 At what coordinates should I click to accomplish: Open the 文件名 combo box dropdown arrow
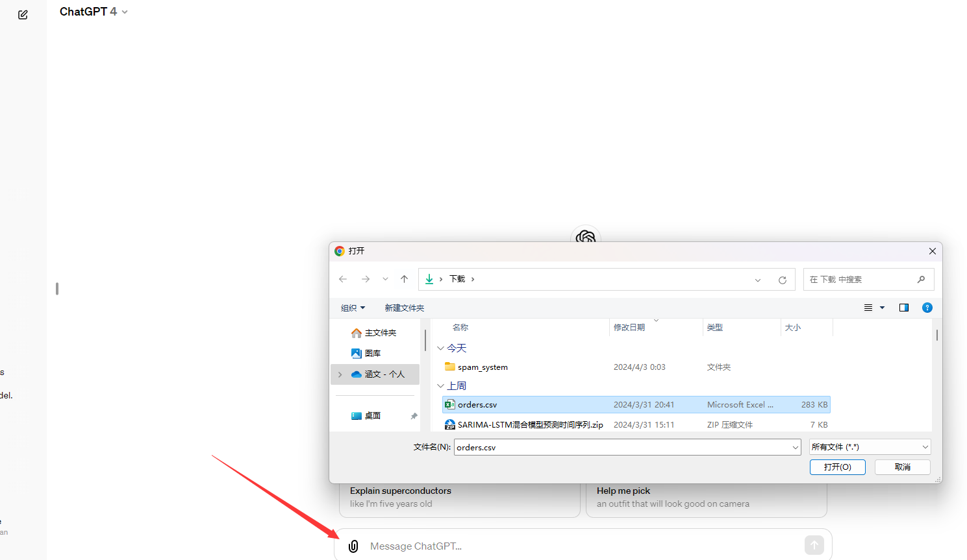[x=796, y=447]
